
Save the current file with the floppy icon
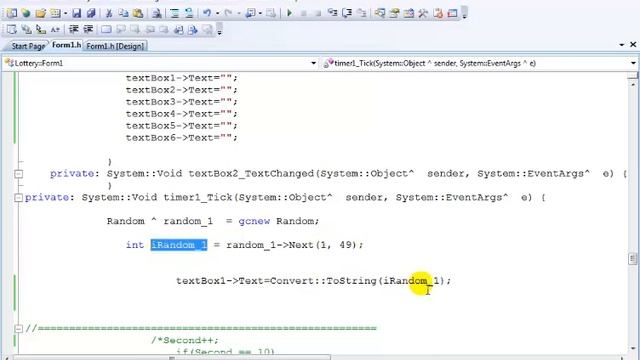[76, 13]
